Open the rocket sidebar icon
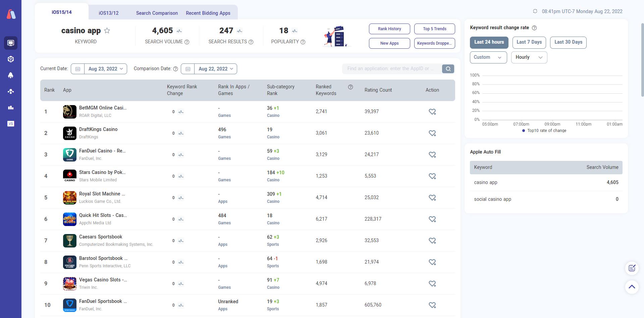Image resolution: width=644 pixels, height=318 pixels. point(11,75)
